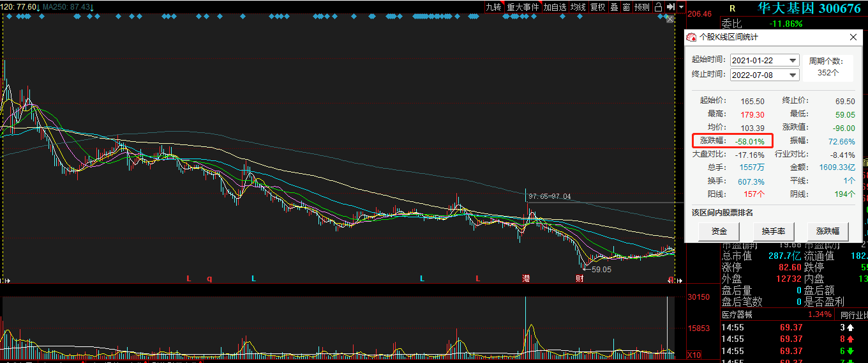Open the 重大事件 major events item
The image size is (868, 363).
[x=523, y=7]
